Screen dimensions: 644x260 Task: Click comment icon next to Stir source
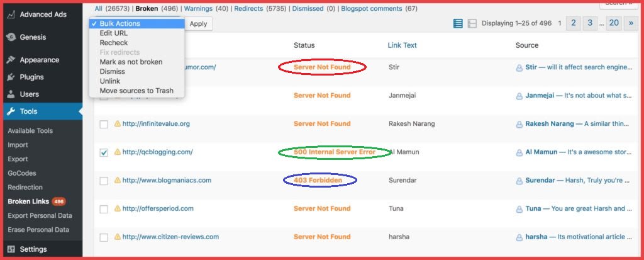point(519,67)
